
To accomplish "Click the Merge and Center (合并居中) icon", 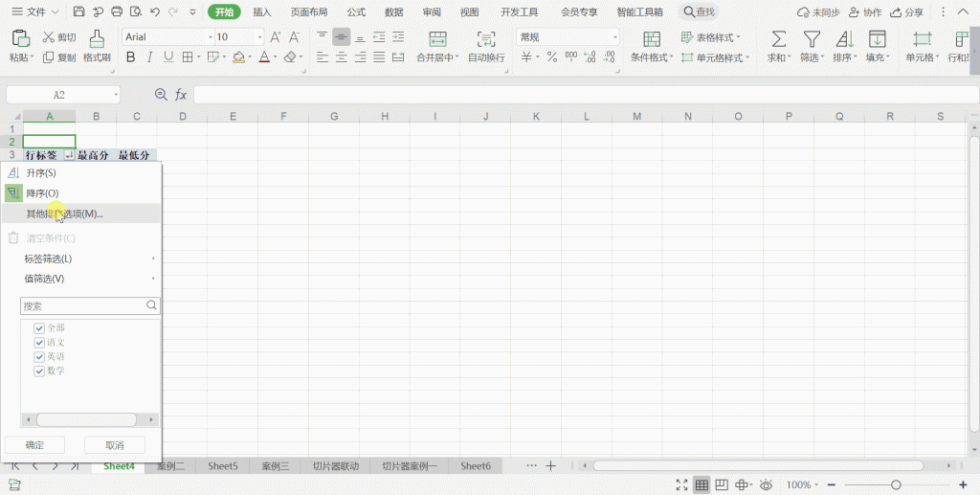I will pyautogui.click(x=437, y=38).
